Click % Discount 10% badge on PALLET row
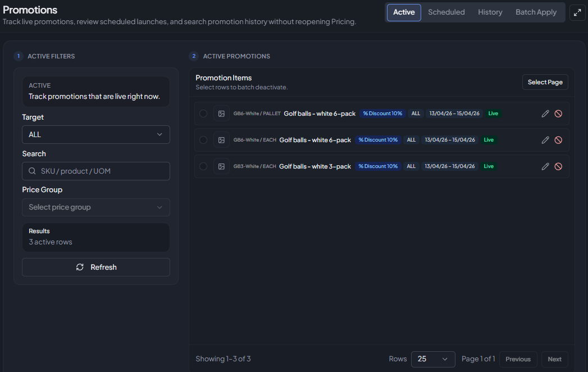 382,114
